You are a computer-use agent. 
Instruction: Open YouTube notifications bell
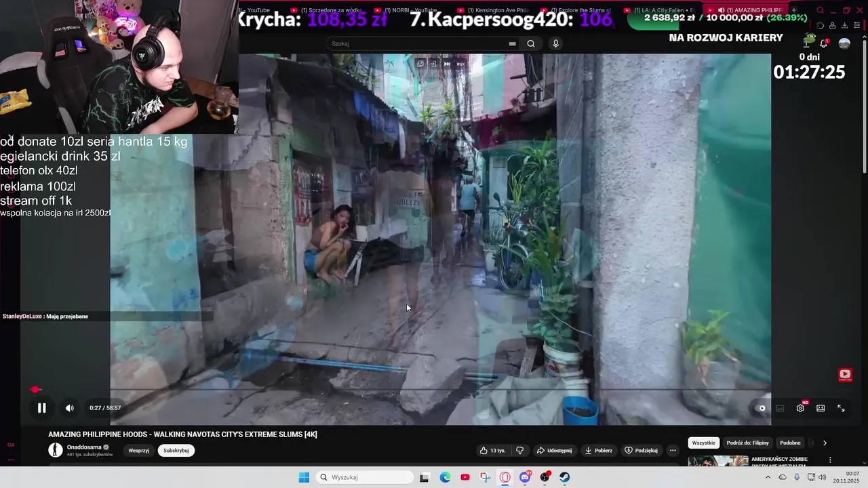pos(824,43)
